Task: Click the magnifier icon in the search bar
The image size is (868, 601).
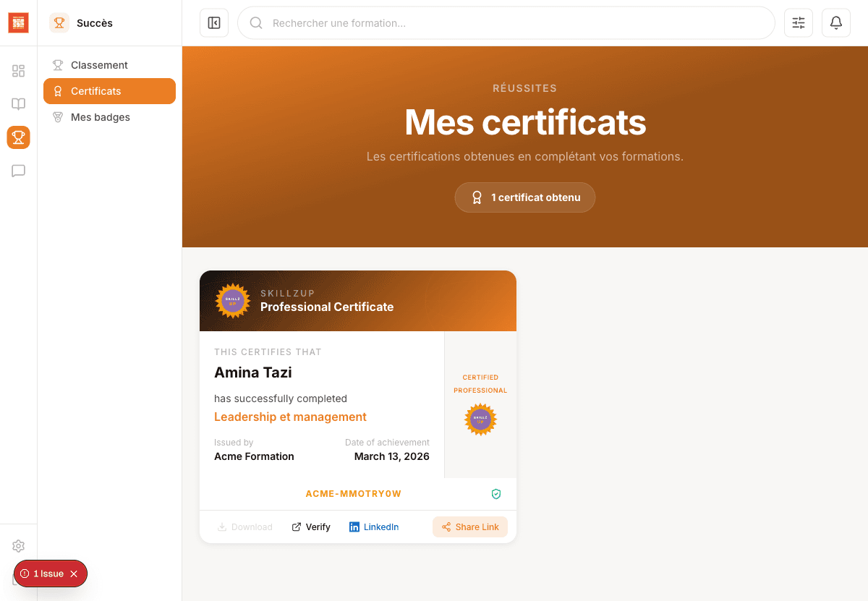Action: coord(256,22)
